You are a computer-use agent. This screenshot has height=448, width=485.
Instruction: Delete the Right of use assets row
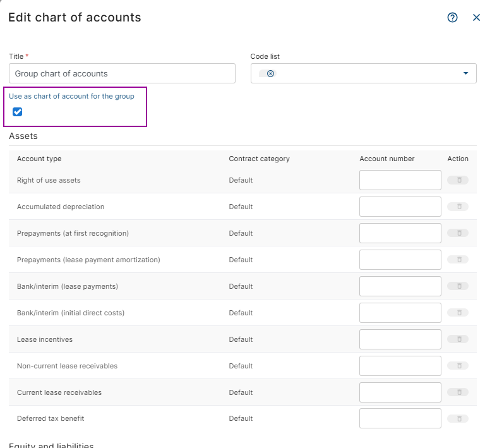coord(458,180)
